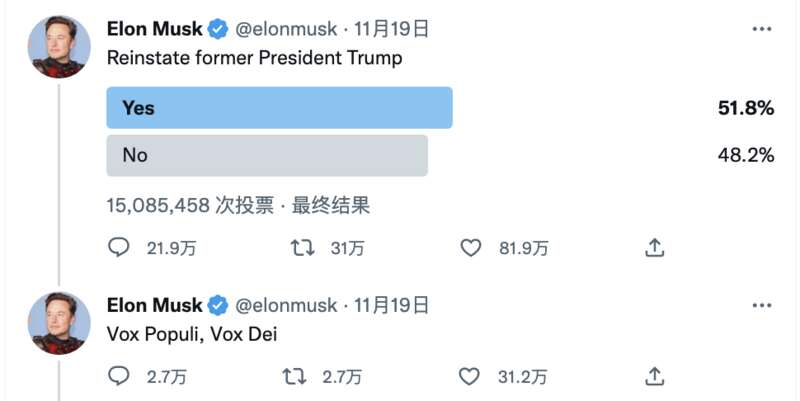800x401 pixels.
Task: Click the Vox Populi, Vox Dei tweet text
Action: (x=192, y=334)
